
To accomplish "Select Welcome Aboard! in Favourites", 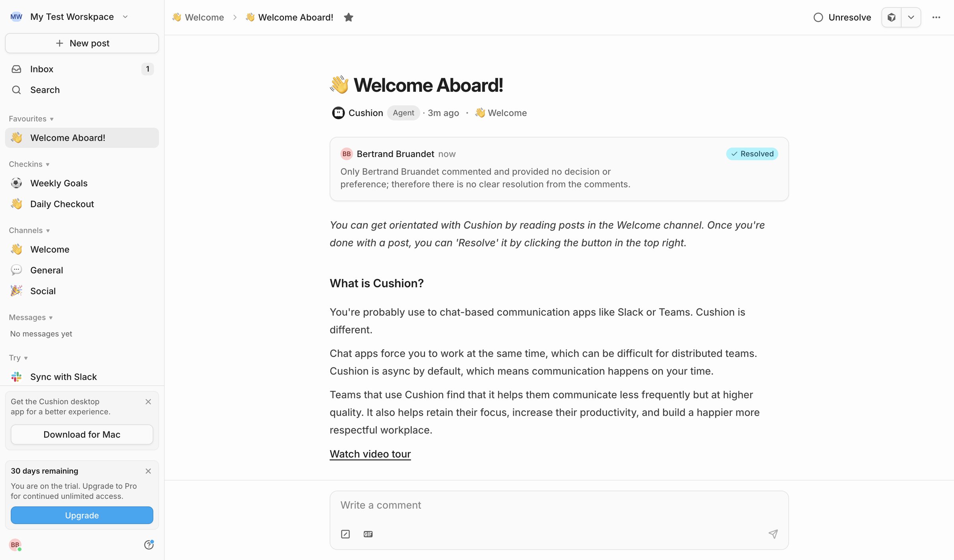I will (x=82, y=138).
